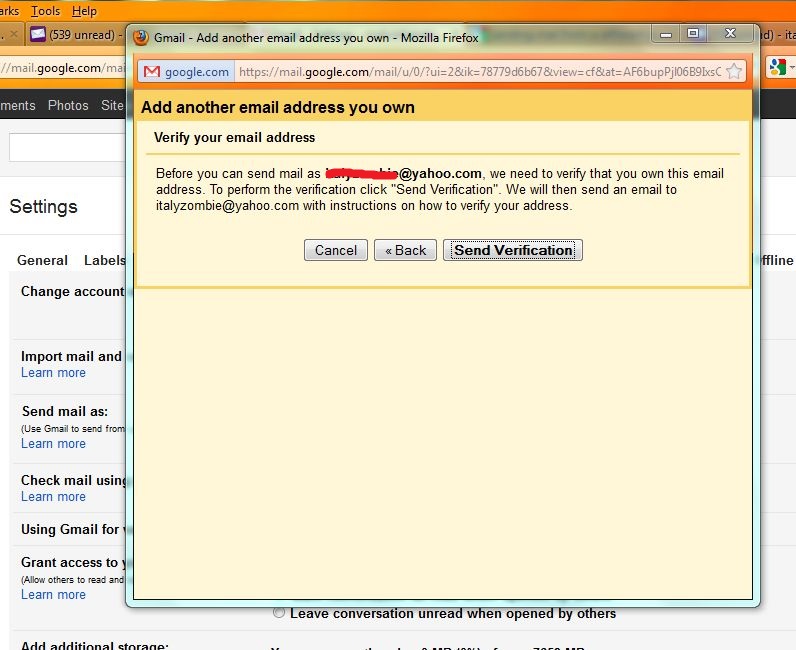Screen dimensions: 796x650
Task: Click the Photos link in Google bar
Action: (x=68, y=105)
